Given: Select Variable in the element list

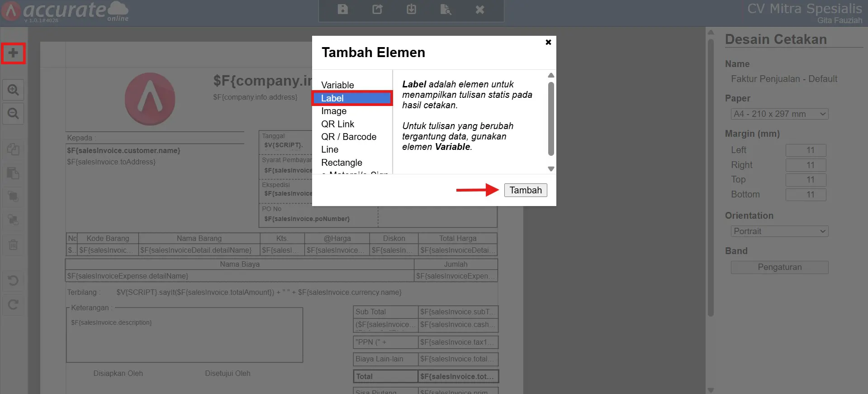Looking at the screenshot, I should 337,85.
